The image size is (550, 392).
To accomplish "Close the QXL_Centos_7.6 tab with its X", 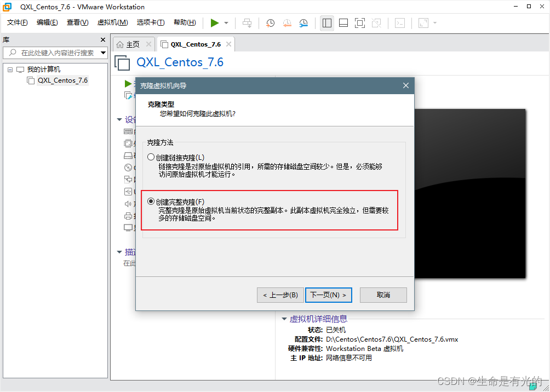I will [228, 44].
